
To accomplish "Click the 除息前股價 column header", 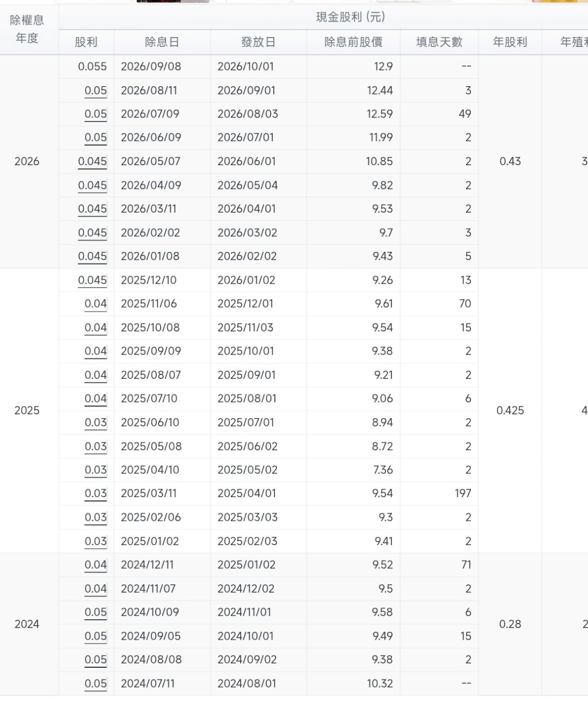I will (x=353, y=42).
